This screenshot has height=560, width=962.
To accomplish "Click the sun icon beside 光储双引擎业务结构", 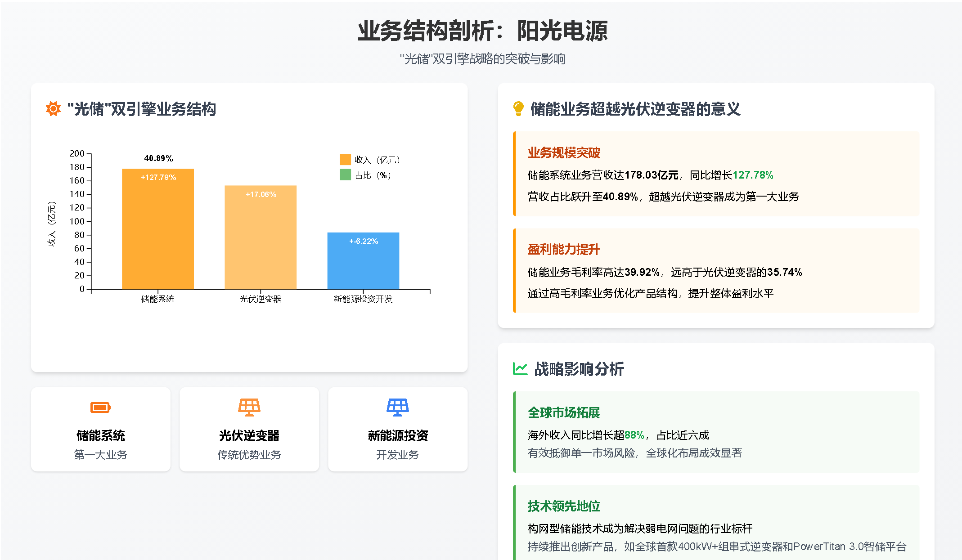I will point(53,109).
